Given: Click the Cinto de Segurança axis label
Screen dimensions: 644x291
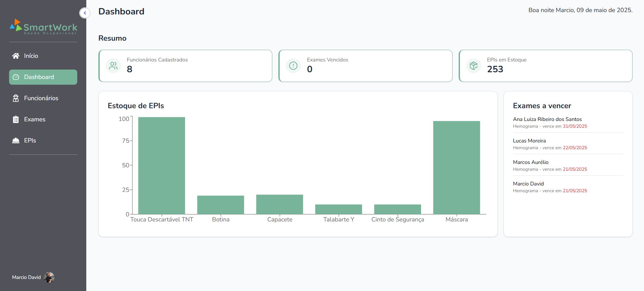Looking at the screenshot, I should click(x=398, y=219).
